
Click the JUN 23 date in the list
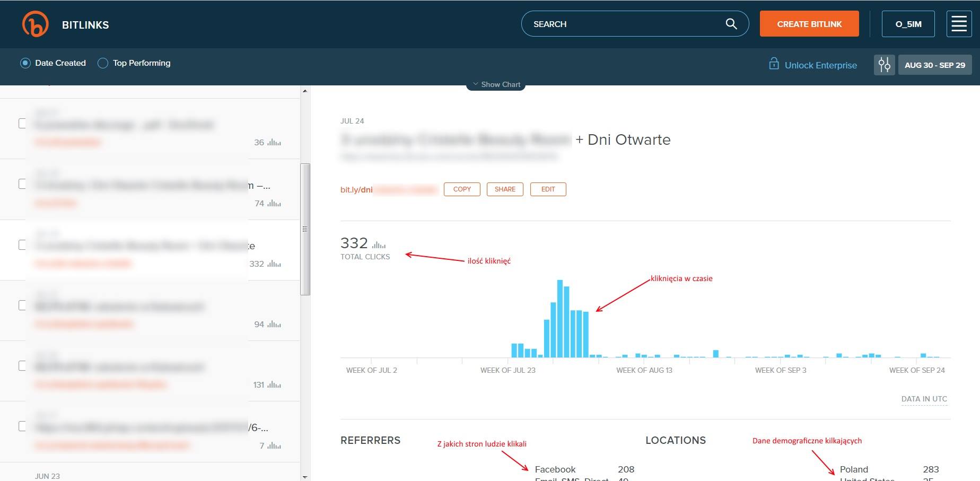pos(47,476)
